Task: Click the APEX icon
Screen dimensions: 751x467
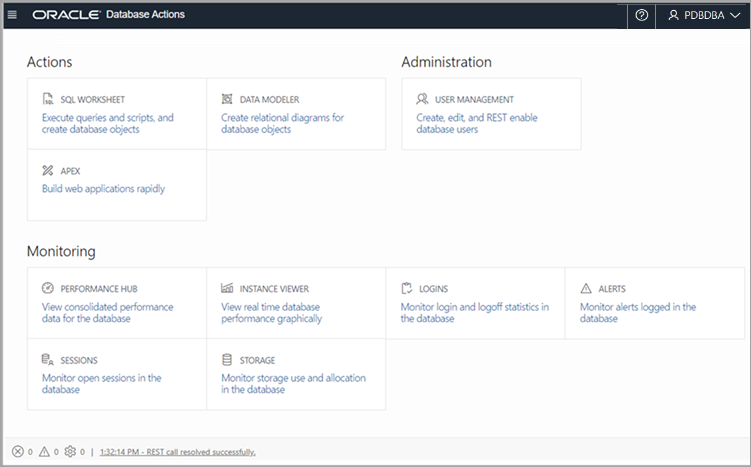Action: (x=47, y=171)
